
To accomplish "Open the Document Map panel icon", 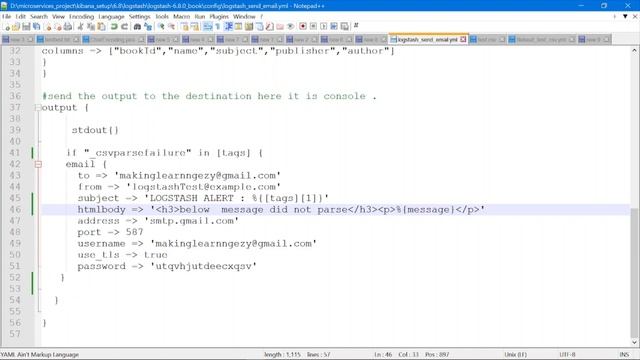I will click(x=249, y=27).
